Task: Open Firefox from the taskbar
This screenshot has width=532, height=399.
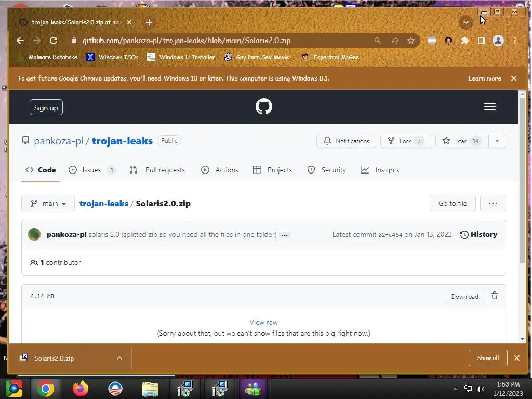Action: tap(81, 389)
